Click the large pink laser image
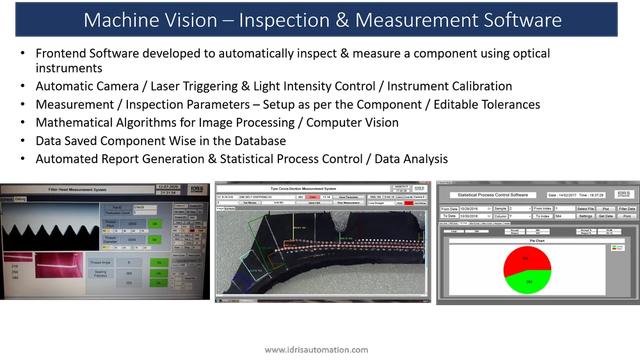 59,265
